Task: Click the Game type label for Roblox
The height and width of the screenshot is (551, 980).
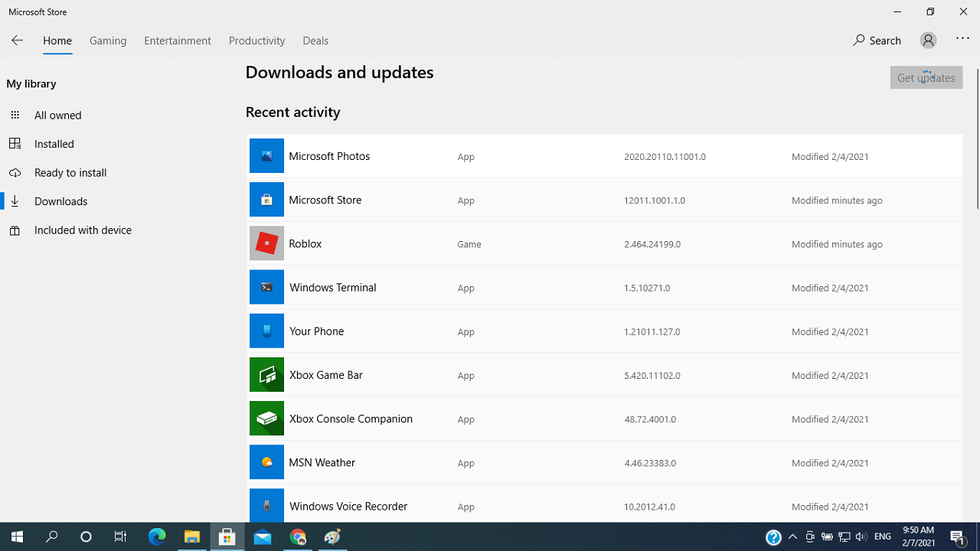Action: click(469, 244)
